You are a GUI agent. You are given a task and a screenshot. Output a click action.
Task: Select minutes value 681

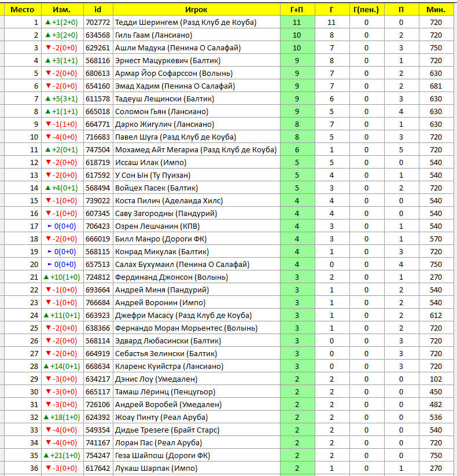point(436,86)
